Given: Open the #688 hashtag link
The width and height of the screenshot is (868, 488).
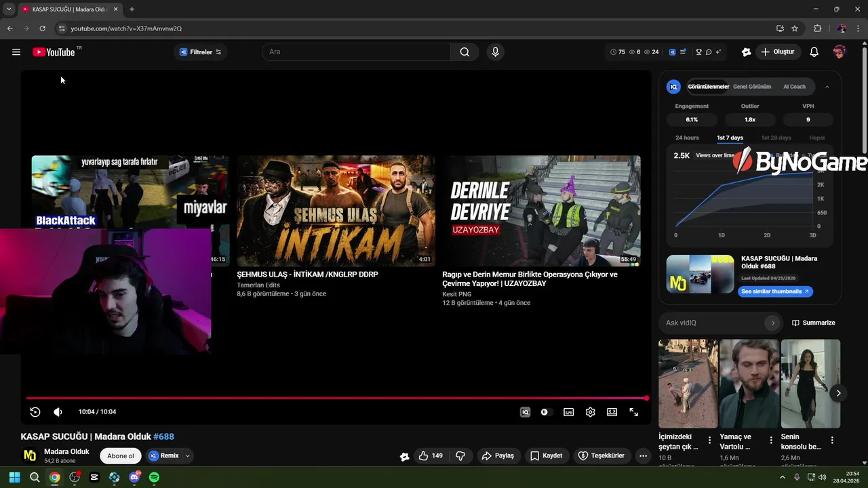Looking at the screenshot, I should [163, 436].
